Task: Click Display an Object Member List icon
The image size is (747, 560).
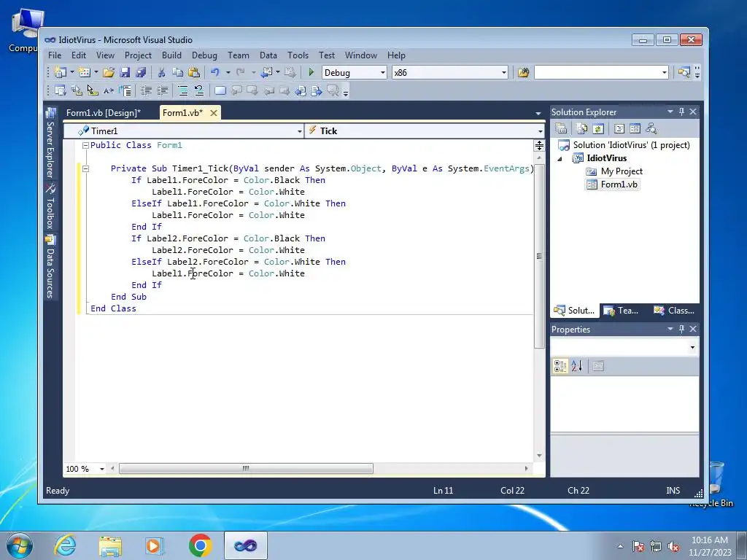Action: pos(60,90)
